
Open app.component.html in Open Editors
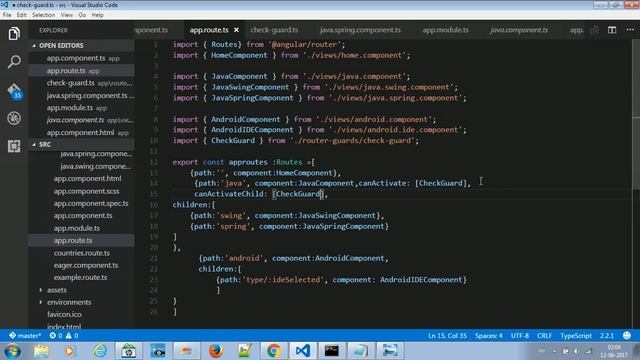pos(82,133)
